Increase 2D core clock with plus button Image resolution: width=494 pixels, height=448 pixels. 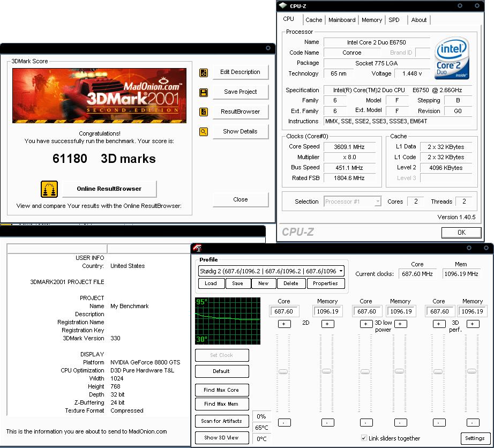click(284, 324)
